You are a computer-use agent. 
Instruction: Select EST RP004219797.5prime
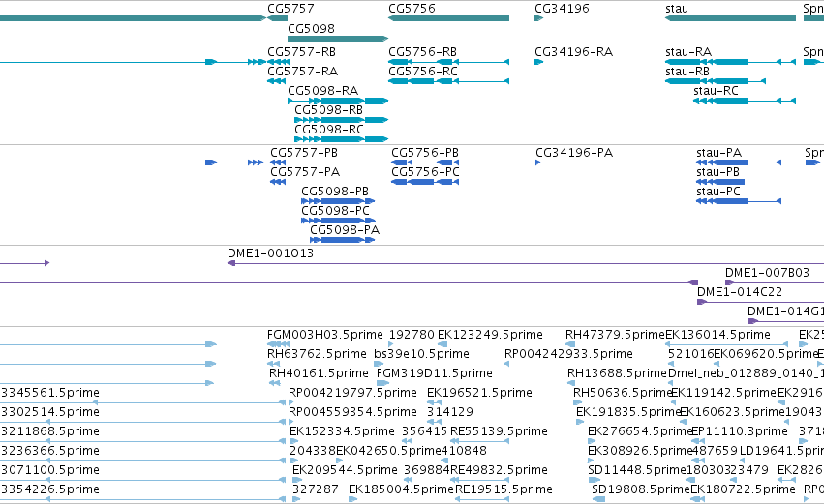point(352,393)
